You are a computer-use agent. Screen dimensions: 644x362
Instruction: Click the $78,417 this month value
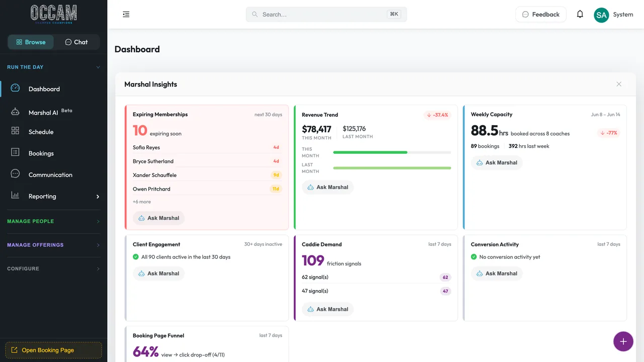pyautogui.click(x=316, y=129)
